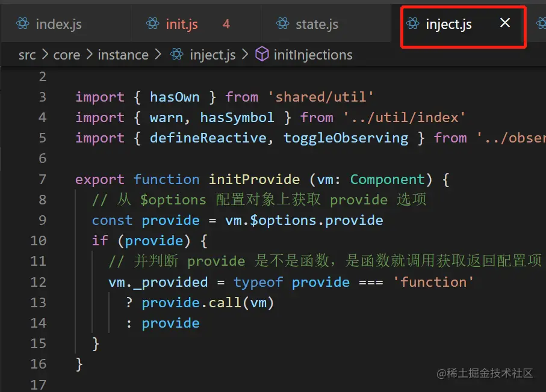This screenshot has height=392, width=546.
Task: Click line number 12 in the gutter
Action: [x=39, y=282]
